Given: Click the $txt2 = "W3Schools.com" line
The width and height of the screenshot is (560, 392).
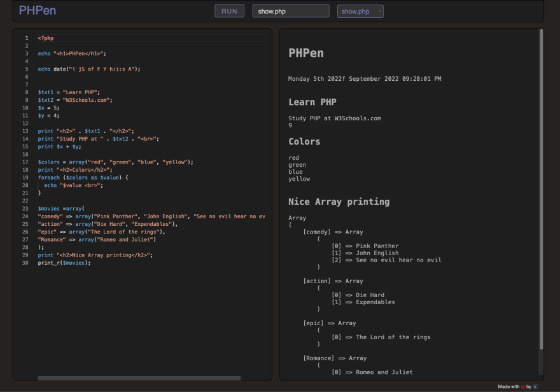Looking at the screenshot, I should click(x=75, y=100).
